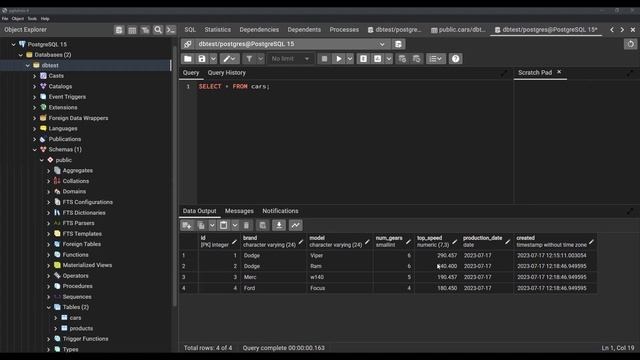The width and height of the screenshot is (640, 360).
Task: Launch the PSQL Tool terminal icon
Action: (x=171, y=30)
